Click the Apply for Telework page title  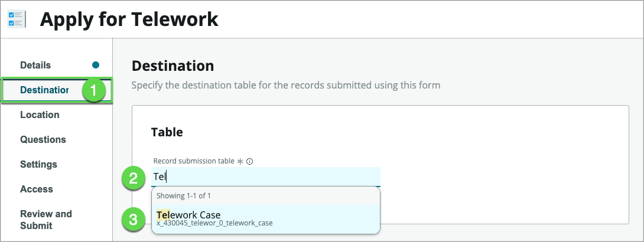(129, 19)
